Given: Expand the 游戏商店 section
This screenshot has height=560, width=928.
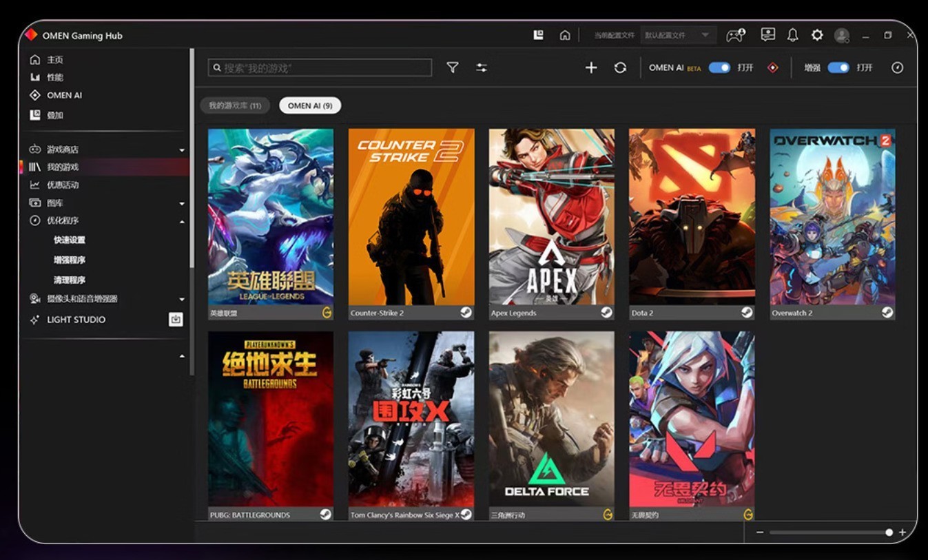Looking at the screenshot, I should coord(182,149).
